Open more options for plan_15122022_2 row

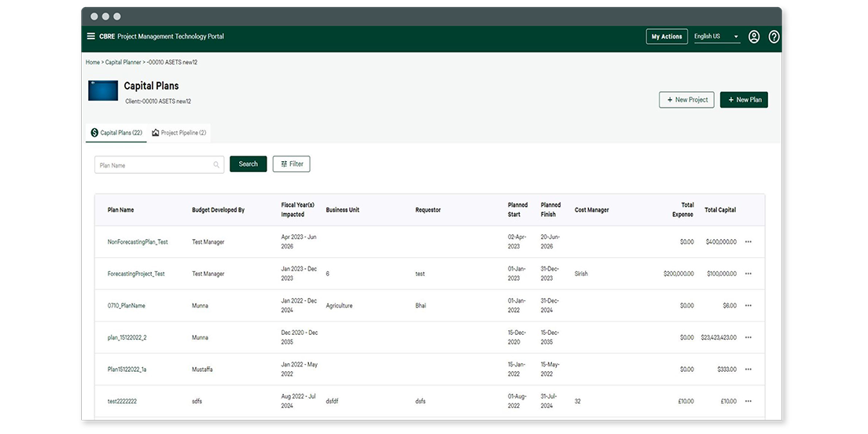pos(748,337)
